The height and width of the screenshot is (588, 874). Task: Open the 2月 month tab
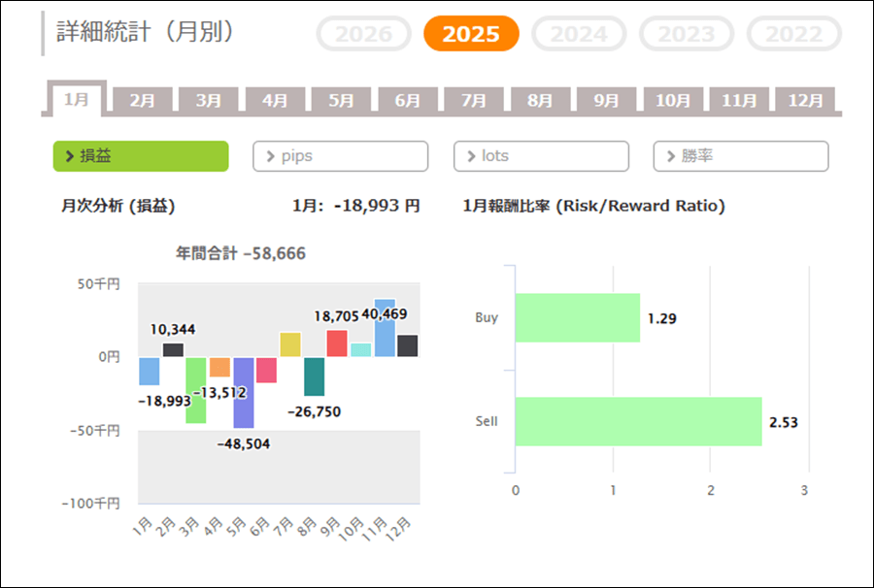[142, 100]
